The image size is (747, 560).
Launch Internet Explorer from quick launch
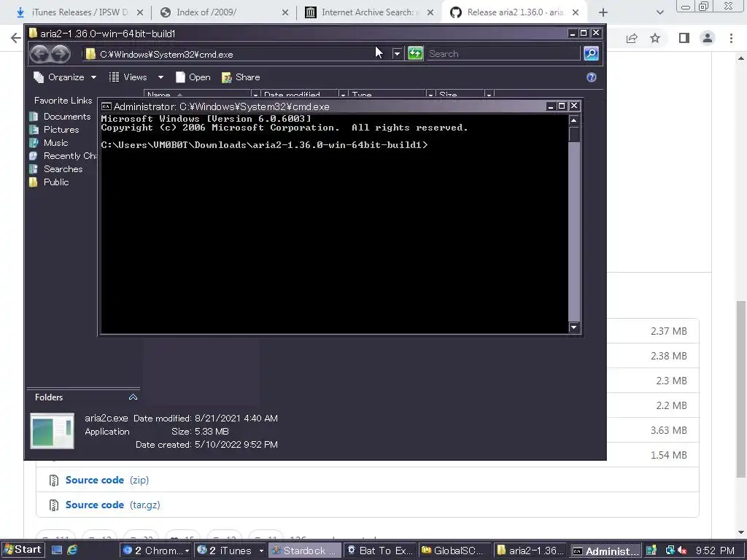click(x=72, y=550)
